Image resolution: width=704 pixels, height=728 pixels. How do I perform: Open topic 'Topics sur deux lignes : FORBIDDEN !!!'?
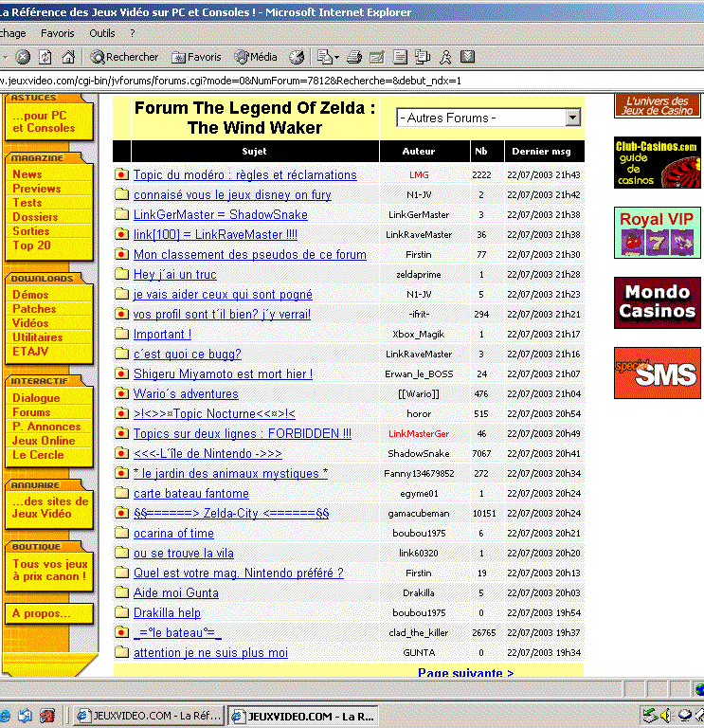(243, 433)
